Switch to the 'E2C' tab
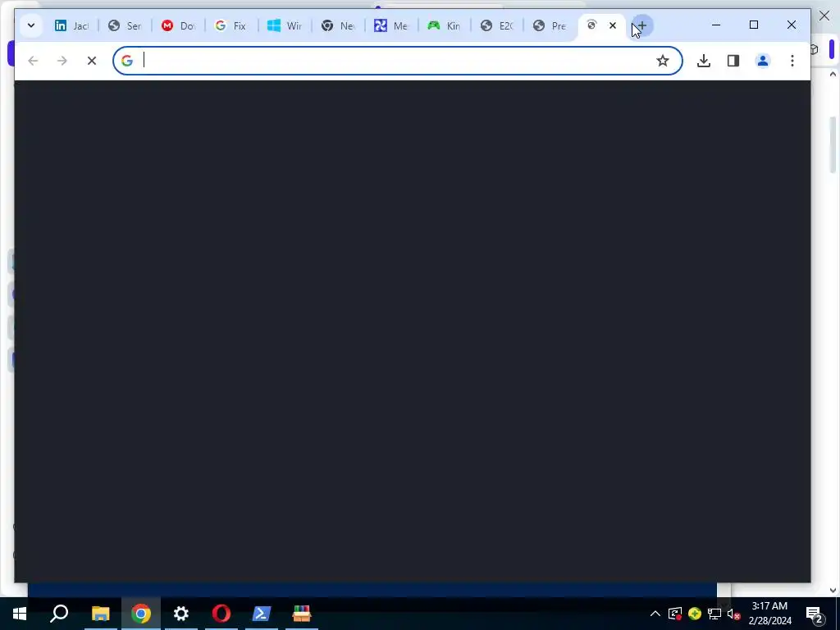The image size is (840, 630). [497, 25]
